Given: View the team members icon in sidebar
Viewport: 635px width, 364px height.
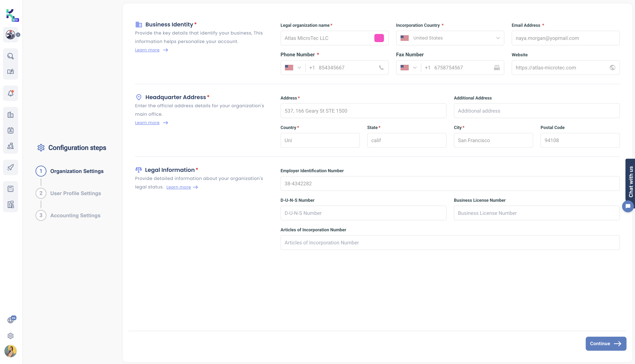Looking at the screenshot, I should click(11, 146).
